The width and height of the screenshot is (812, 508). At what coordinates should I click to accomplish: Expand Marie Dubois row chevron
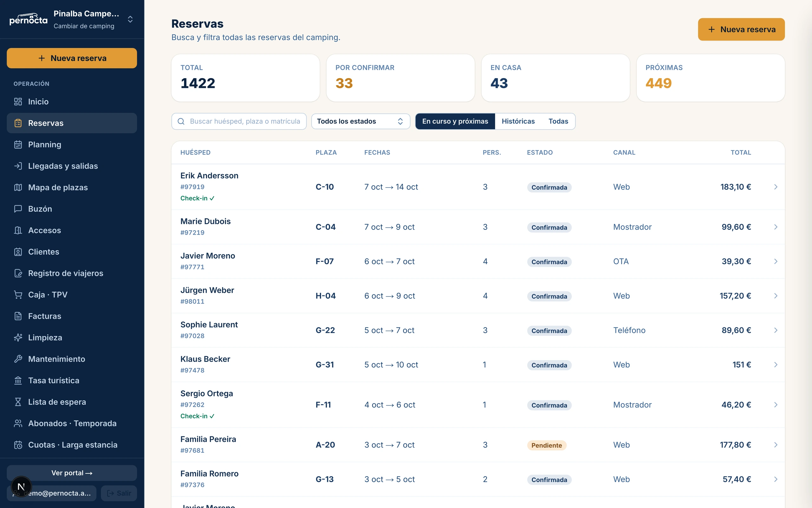776,227
